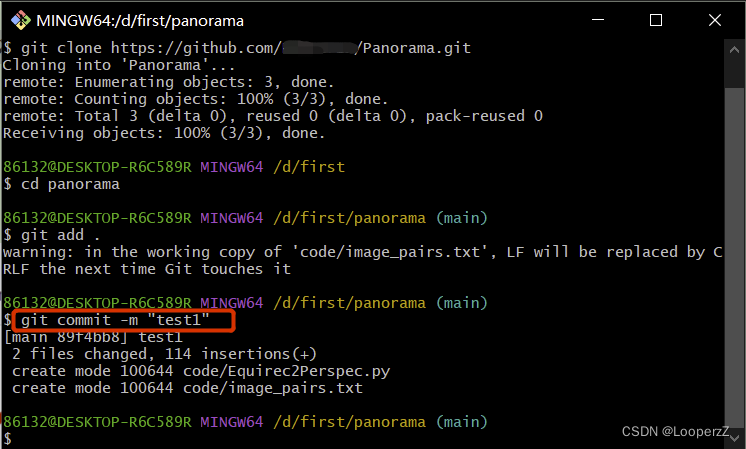Minimize the MINGW64 terminal window
Viewport: 746px width, 449px height.
[x=598, y=20]
